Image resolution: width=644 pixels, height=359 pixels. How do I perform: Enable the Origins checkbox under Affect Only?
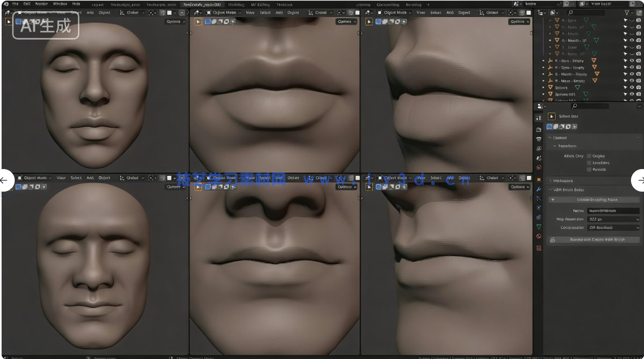tap(589, 156)
